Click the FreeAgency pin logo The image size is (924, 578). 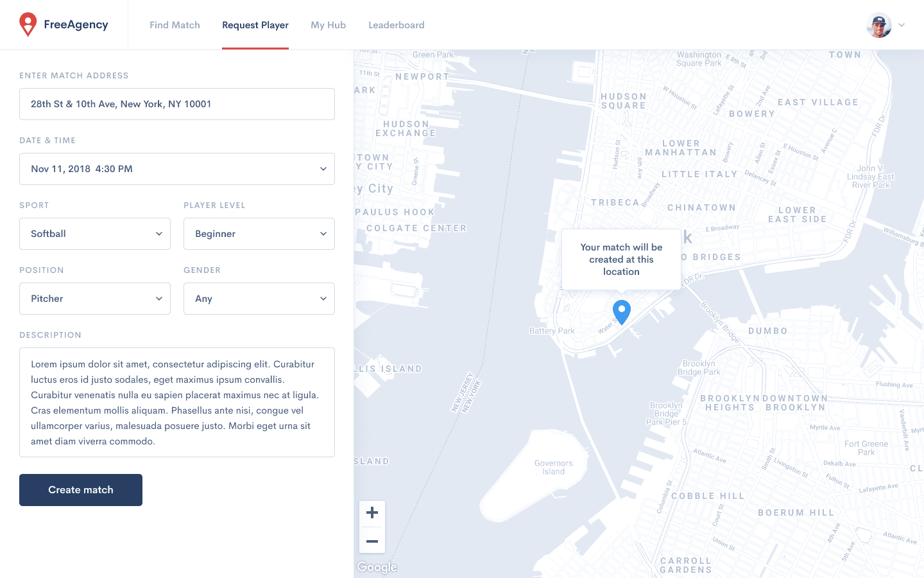28,24
